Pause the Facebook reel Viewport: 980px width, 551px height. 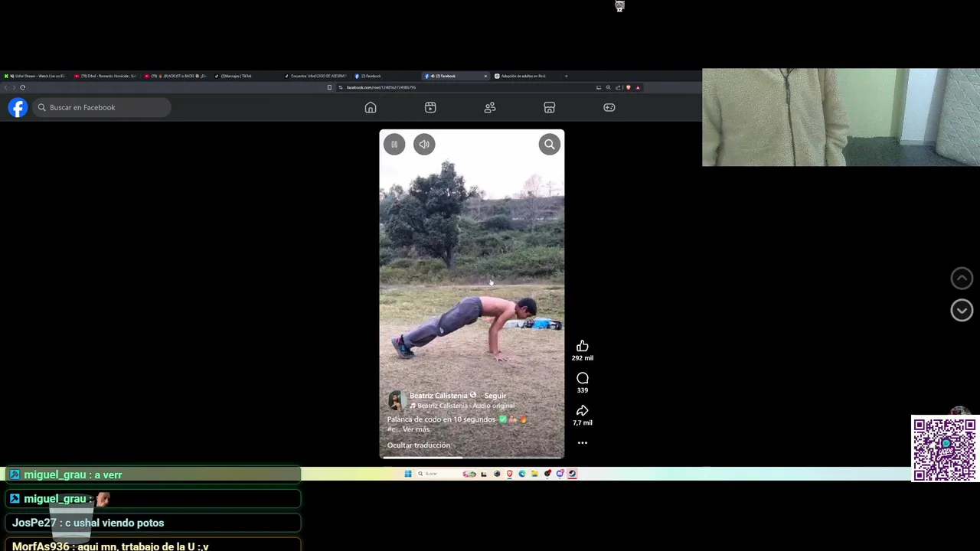point(394,144)
